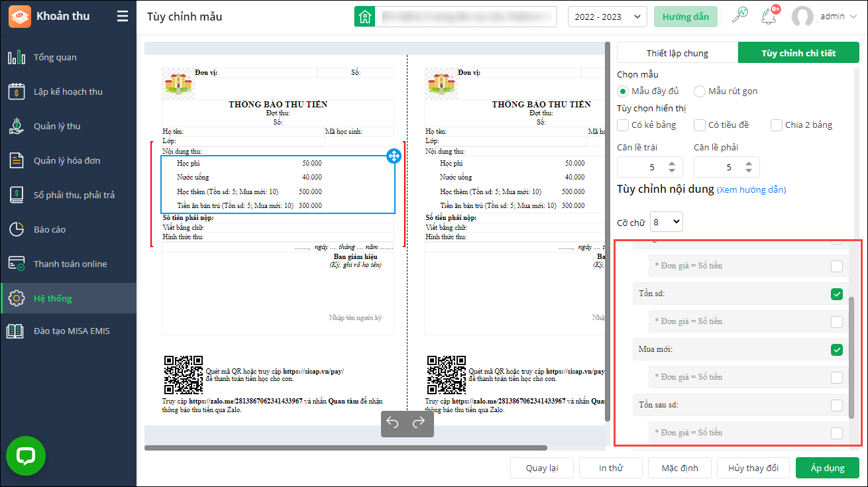The image size is (868, 487).
Task: Select the Hệ thống gear item
Action: pyautogui.click(x=68, y=298)
